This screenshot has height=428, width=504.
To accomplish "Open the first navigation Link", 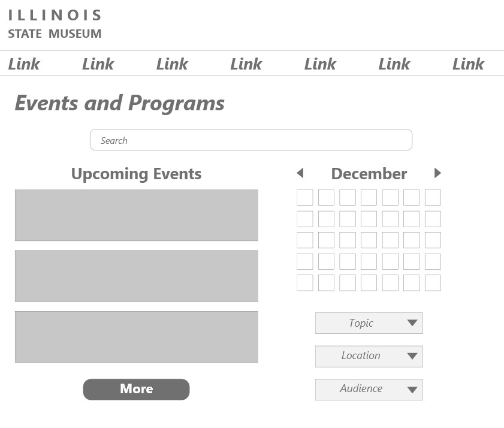I will (24, 64).
